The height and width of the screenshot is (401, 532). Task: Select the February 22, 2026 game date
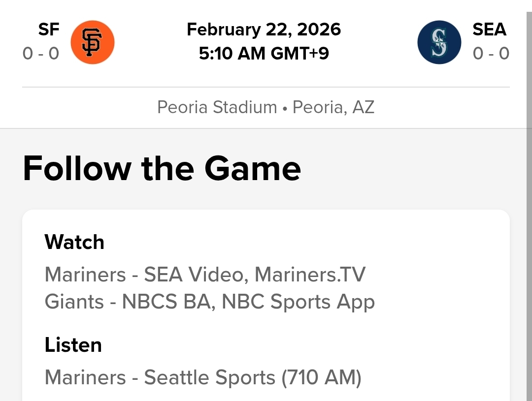coord(264,30)
